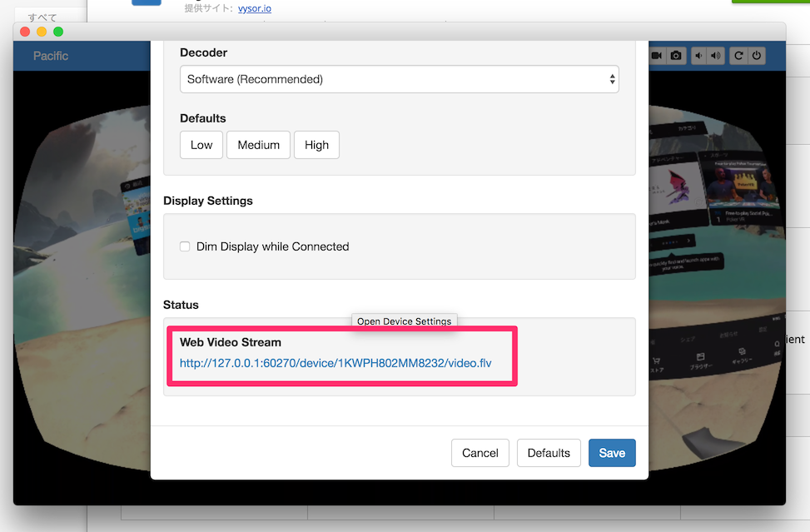The height and width of the screenshot is (532, 810).
Task: Click the Web Video Stream heading
Action: point(231,342)
